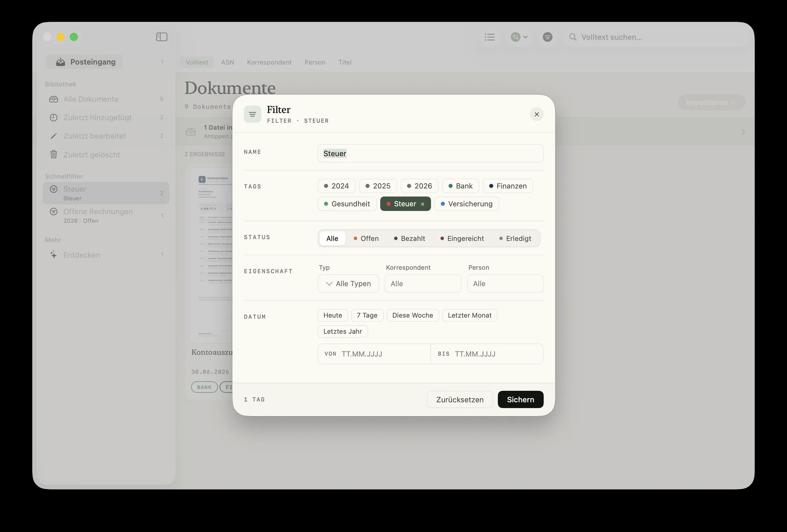Toggle the 2025 tag
Screen dimensions: 787x532
coord(378,186)
